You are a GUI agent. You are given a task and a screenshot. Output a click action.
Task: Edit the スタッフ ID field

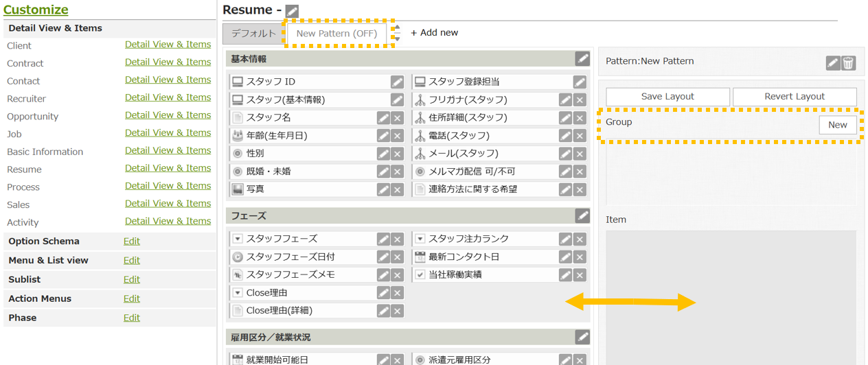tap(397, 82)
